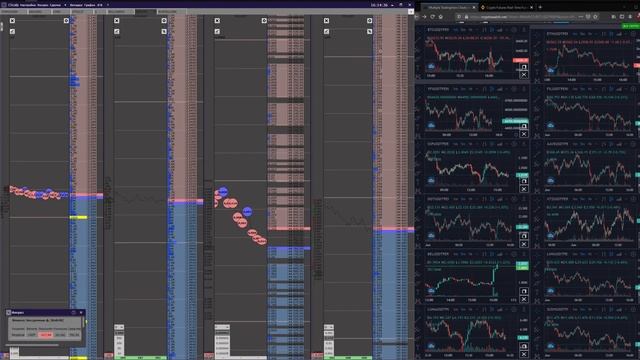640x360 pixels.
Task: Open settings of the second order book panel
Action: click(164, 20)
